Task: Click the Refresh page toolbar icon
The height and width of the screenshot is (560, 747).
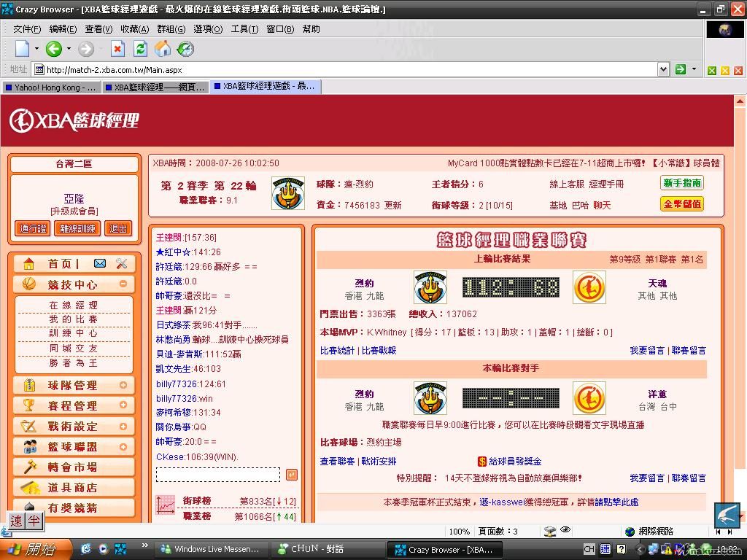Action: click(140, 49)
